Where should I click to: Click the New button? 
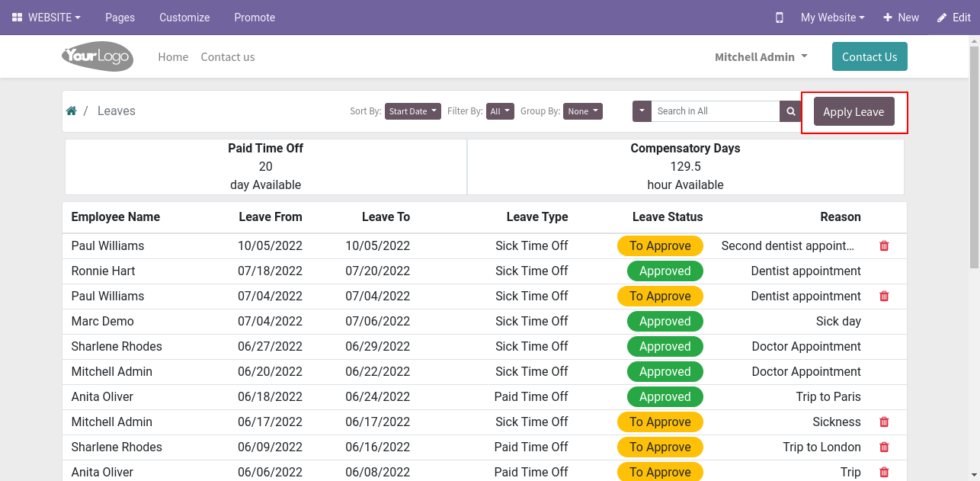[x=902, y=18]
